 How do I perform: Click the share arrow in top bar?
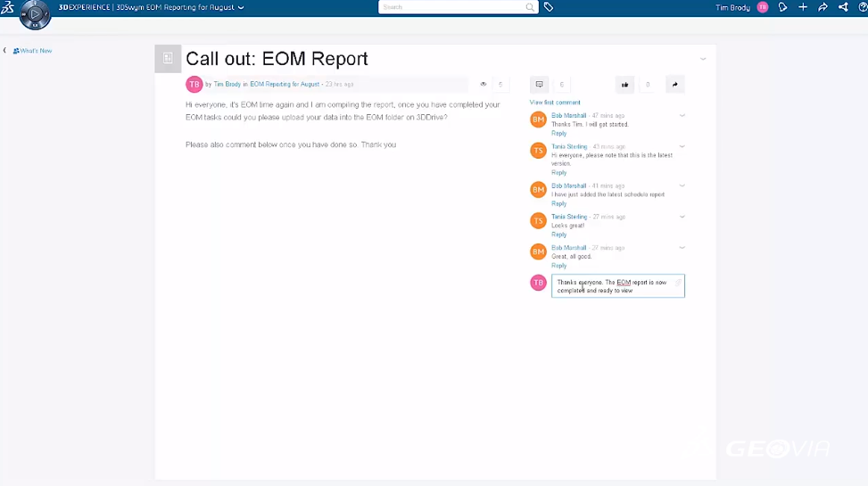pos(823,7)
